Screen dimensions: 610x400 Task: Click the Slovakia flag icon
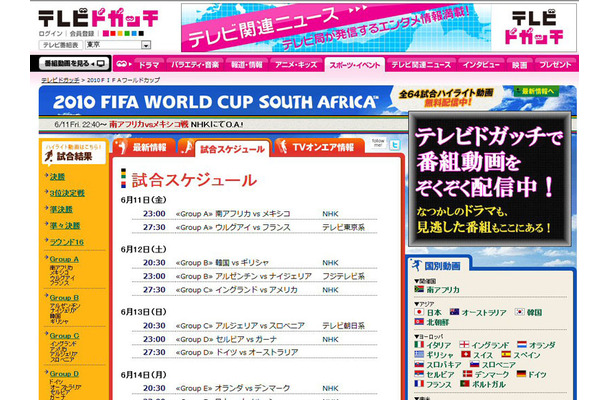(x=419, y=365)
